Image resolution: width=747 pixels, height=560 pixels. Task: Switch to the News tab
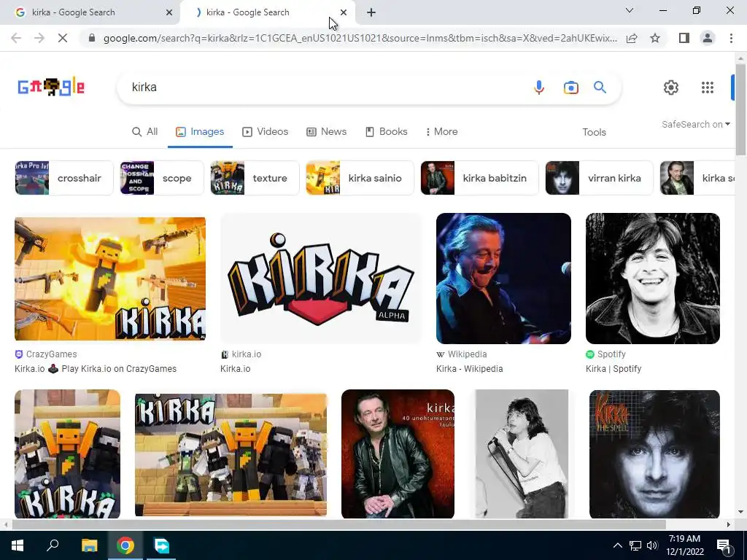[x=326, y=132]
